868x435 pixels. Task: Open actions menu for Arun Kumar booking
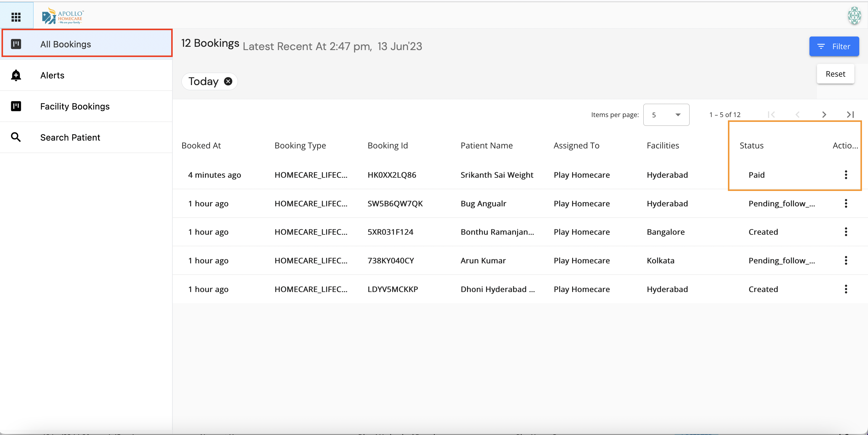click(845, 260)
